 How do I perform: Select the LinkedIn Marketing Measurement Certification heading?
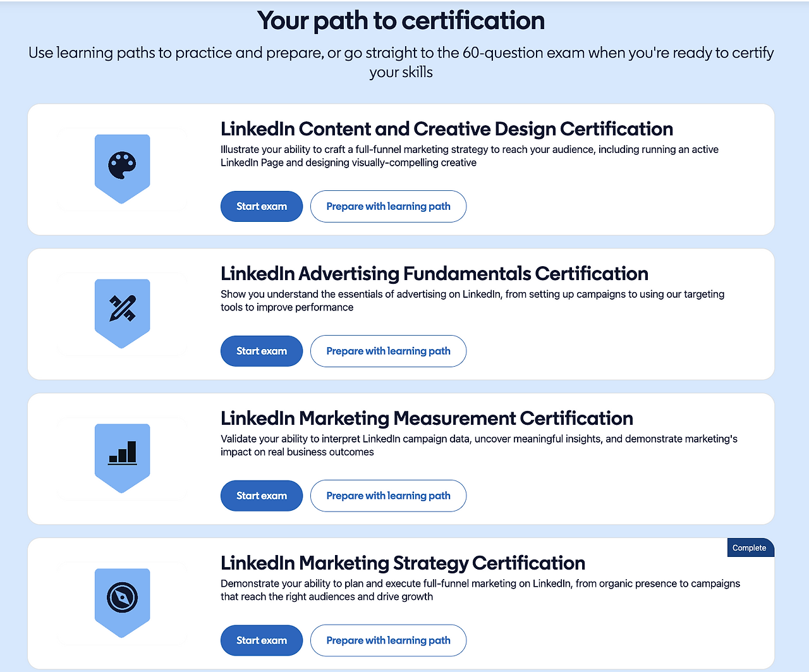(x=427, y=418)
